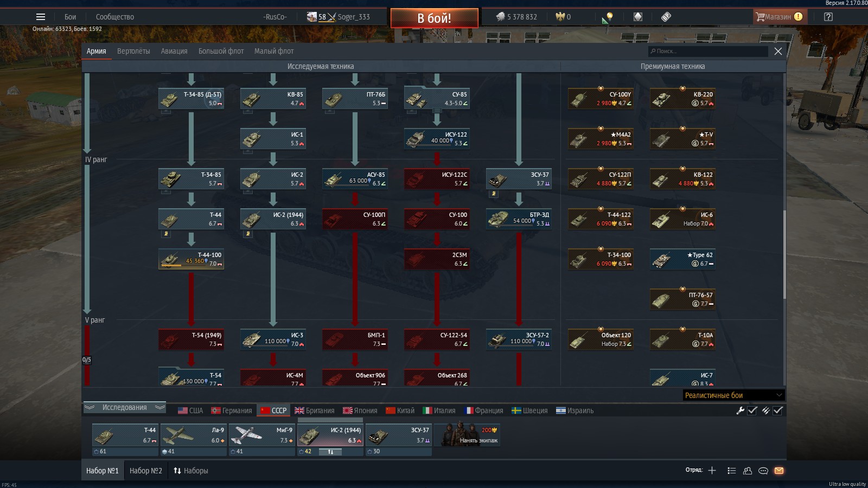Toggle the auto-repair checkbox beside wrench
Image resolution: width=868 pixels, height=488 pixels.
pos(752,410)
